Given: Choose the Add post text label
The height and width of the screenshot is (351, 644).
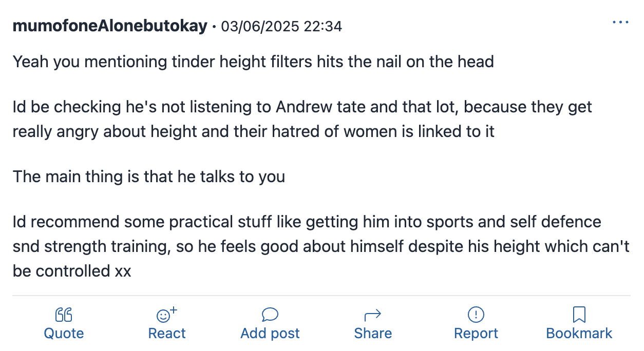Looking at the screenshot, I should click(270, 334).
